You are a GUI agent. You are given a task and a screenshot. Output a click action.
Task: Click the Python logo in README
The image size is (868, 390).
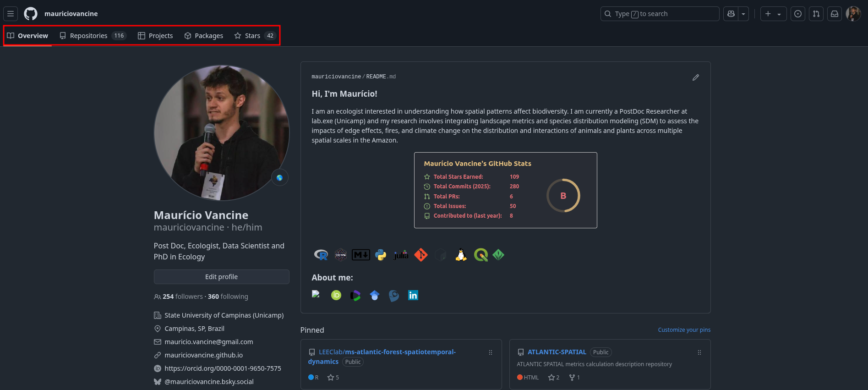coord(381,255)
